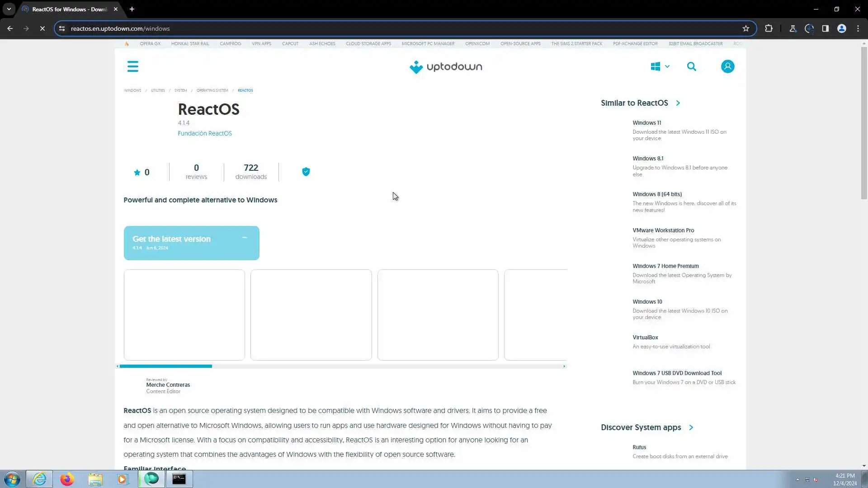Open the Fundación ReactOS developer link
This screenshot has height=488, width=868.
204,133
